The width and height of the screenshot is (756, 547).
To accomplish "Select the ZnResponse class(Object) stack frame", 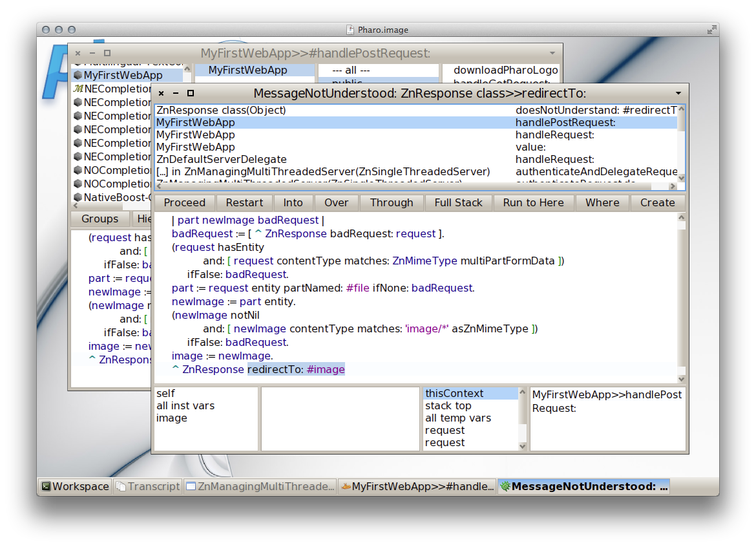I will coord(416,111).
